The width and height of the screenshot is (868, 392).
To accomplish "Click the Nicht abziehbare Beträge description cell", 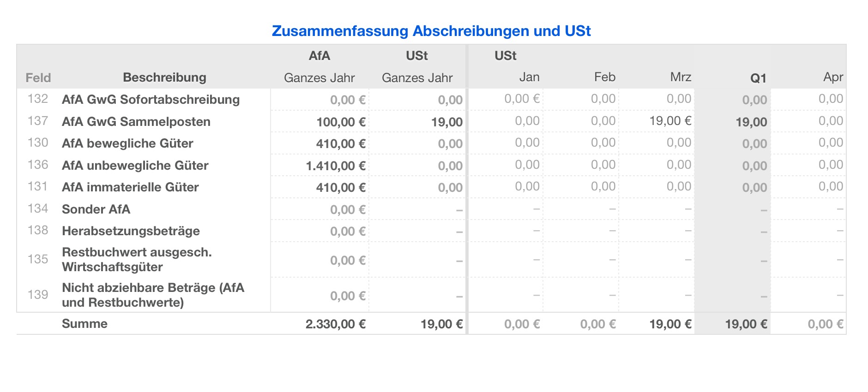I will pyautogui.click(x=153, y=295).
